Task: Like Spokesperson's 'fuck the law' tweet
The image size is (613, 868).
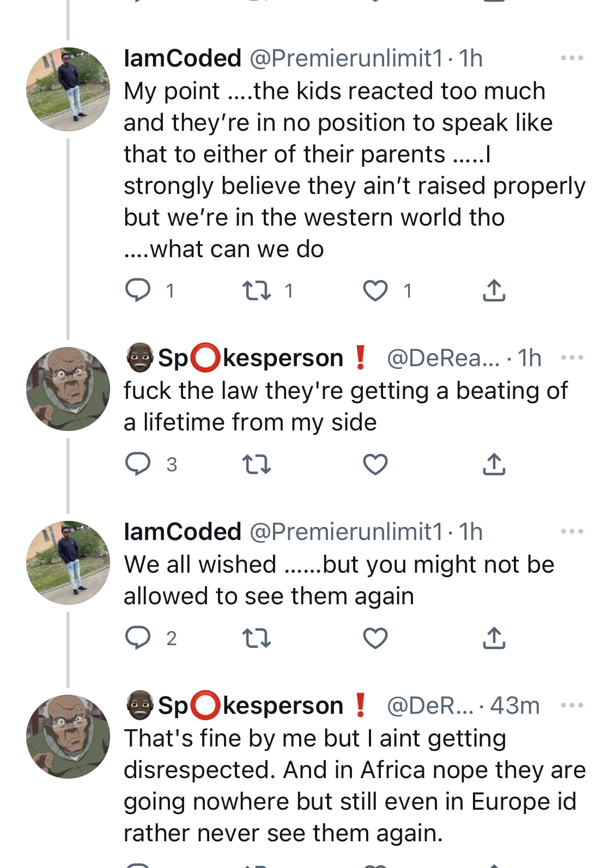Action: tap(375, 465)
